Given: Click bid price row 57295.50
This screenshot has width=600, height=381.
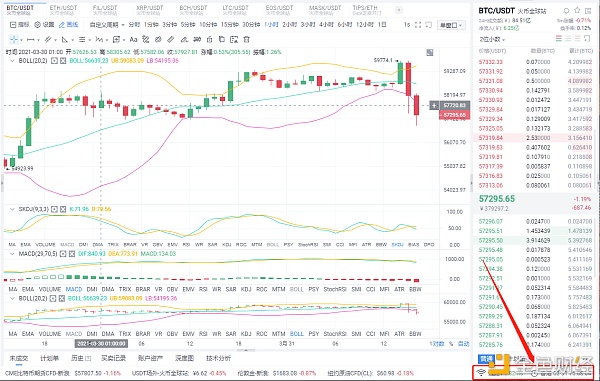Looking at the screenshot, I should pyautogui.click(x=534, y=241).
